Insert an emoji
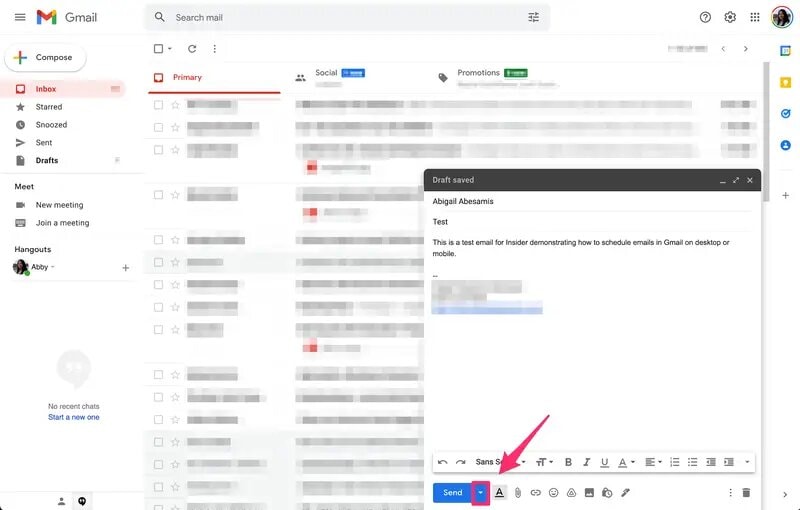Screen dimensions: 800x510 point(554,493)
